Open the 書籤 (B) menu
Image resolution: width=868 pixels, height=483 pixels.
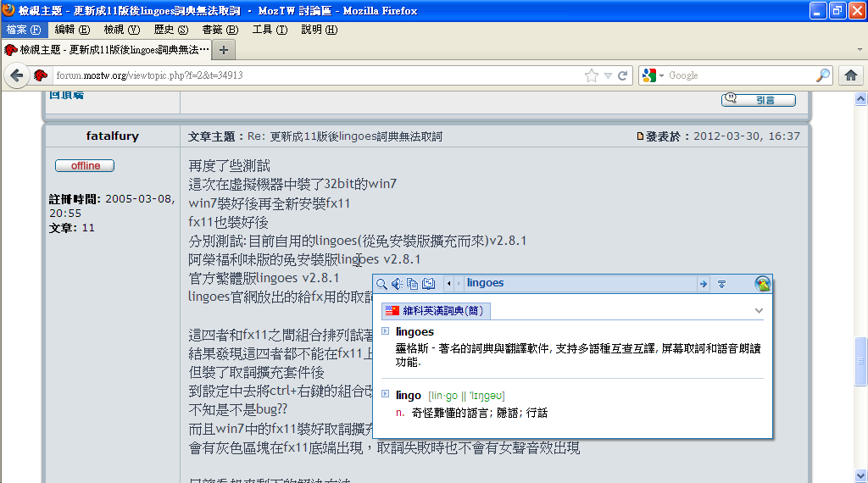point(220,30)
